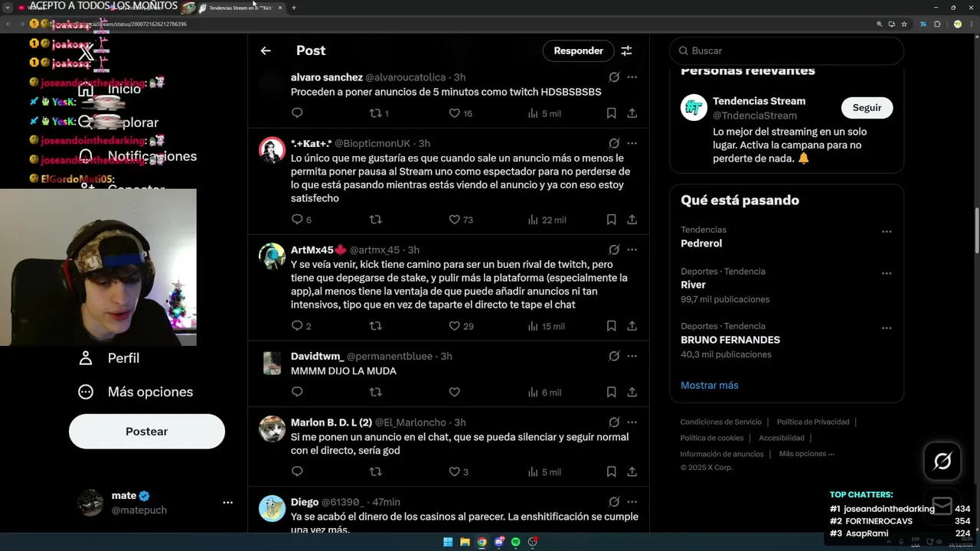
Task: Click the browser address bar
Action: (x=459, y=24)
